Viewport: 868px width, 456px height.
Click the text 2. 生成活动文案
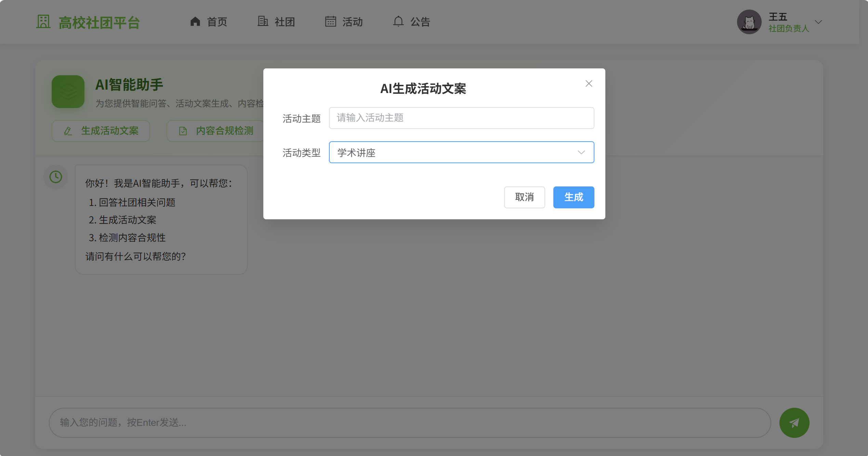(122, 220)
